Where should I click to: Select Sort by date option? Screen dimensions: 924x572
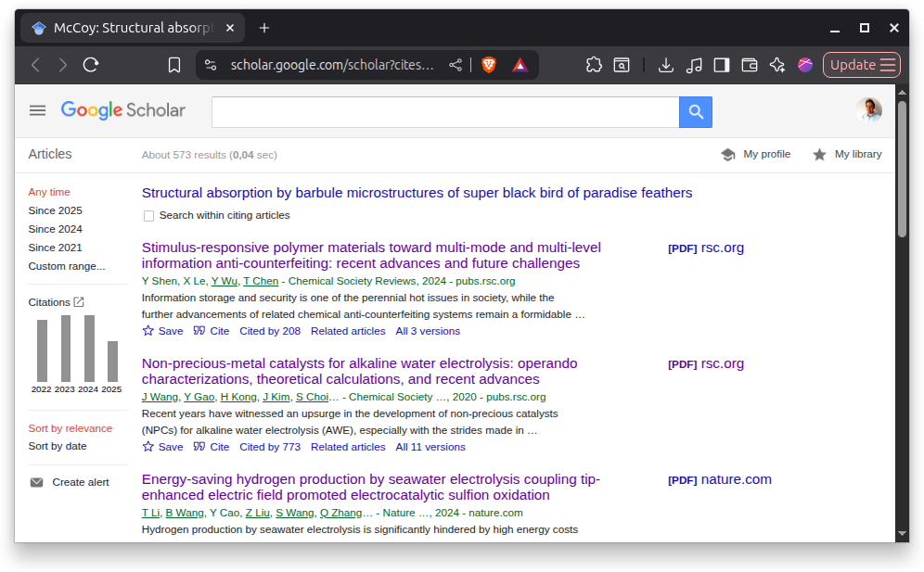point(58,447)
